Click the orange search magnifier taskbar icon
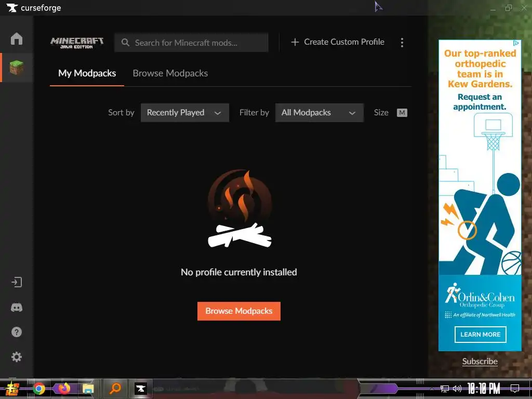 115,388
